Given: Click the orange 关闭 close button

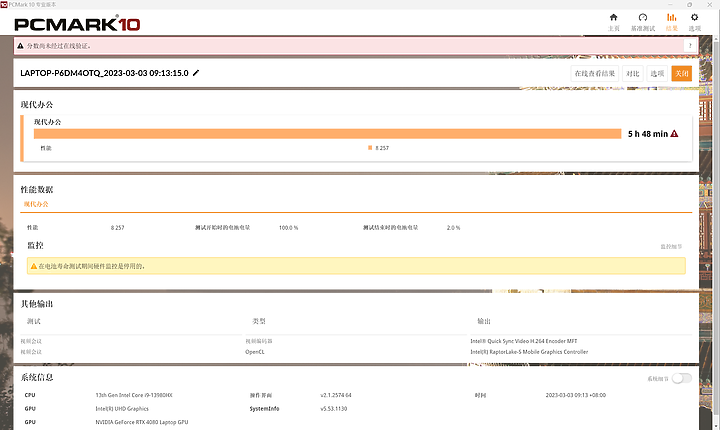Looking at the screenshot, I should click(681, 74).
